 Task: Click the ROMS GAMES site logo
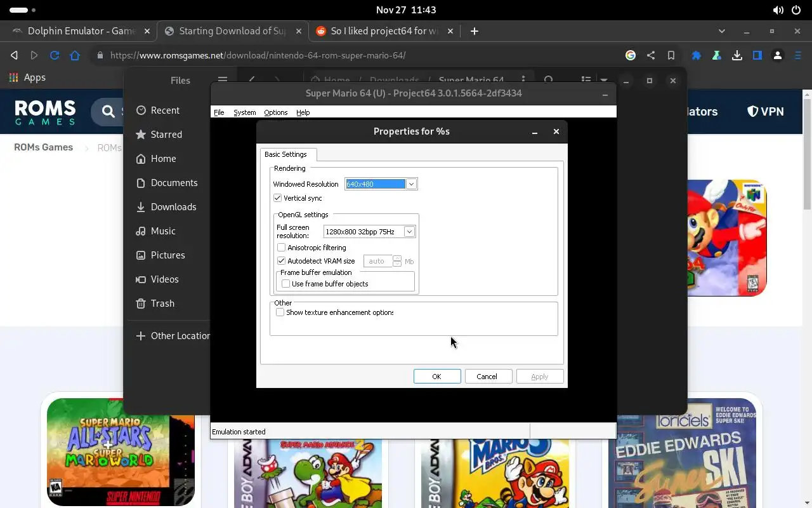(45, 112)
